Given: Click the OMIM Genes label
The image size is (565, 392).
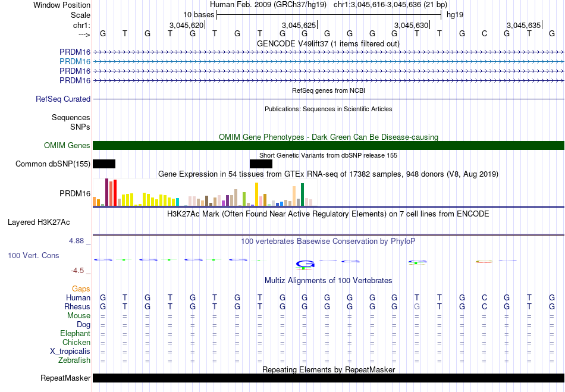Looking at the screenshot, I should tap(67, 146).
